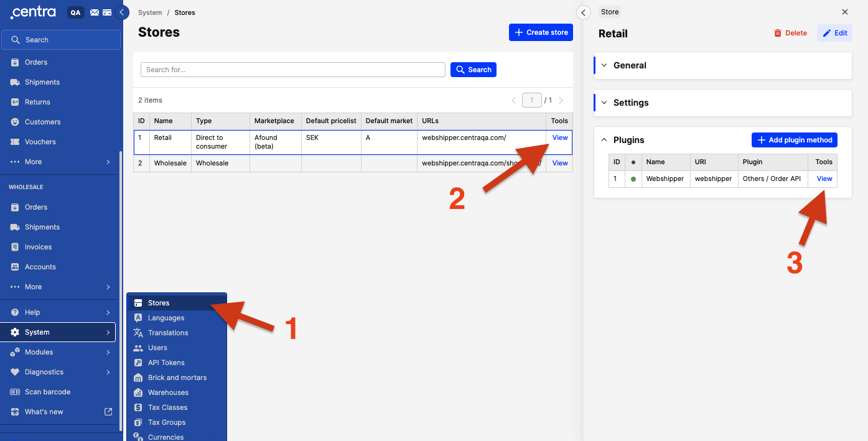The height and width of the screenshot is (441, 868).
Task: Collapse the left sidebar with arrow button
Action: tap(122, 12)
